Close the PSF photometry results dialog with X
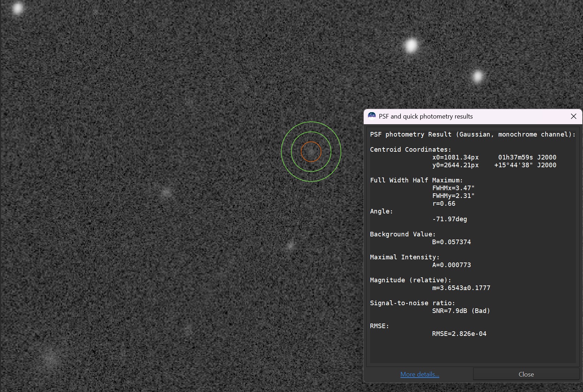The height and width of the screenshot is (392, 583). click(x=573, y=116)
